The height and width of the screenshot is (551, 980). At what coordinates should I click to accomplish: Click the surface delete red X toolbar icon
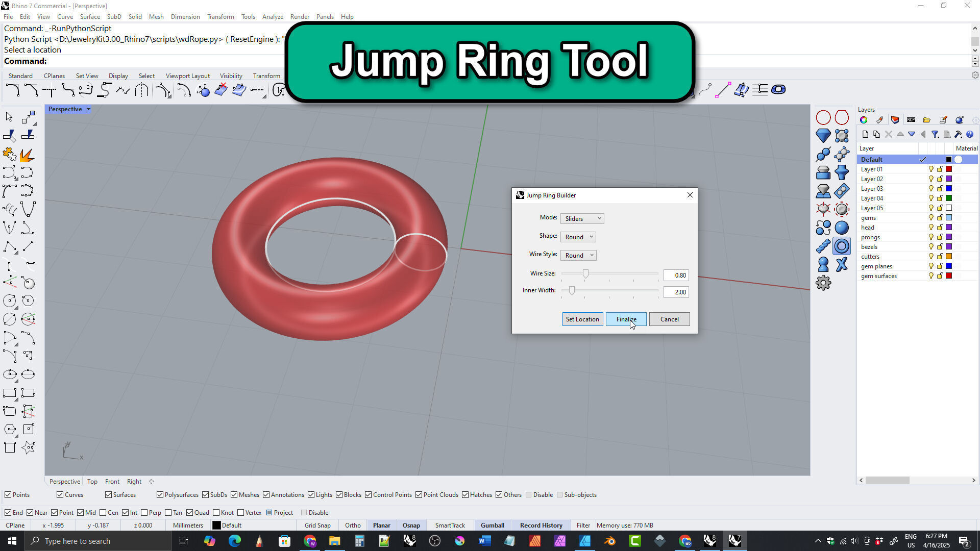click(x=221, y=90)
